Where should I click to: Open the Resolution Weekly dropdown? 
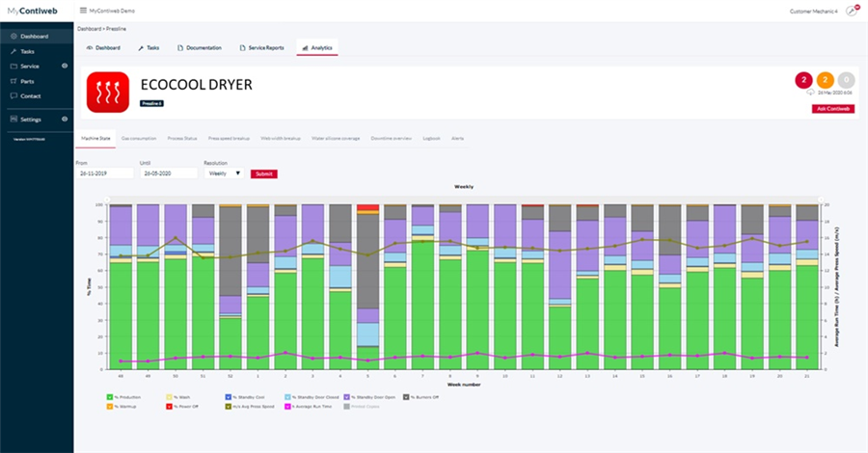[224, 173]
